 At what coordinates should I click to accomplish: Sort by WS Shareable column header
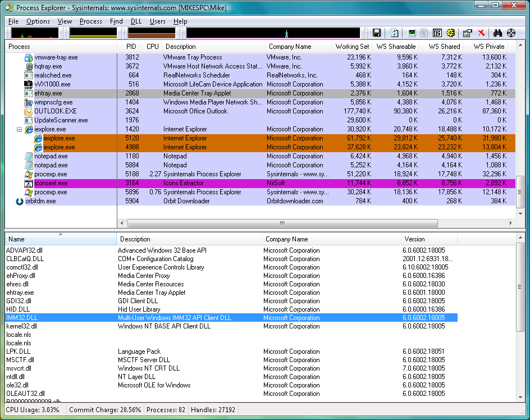click(396, 47)
